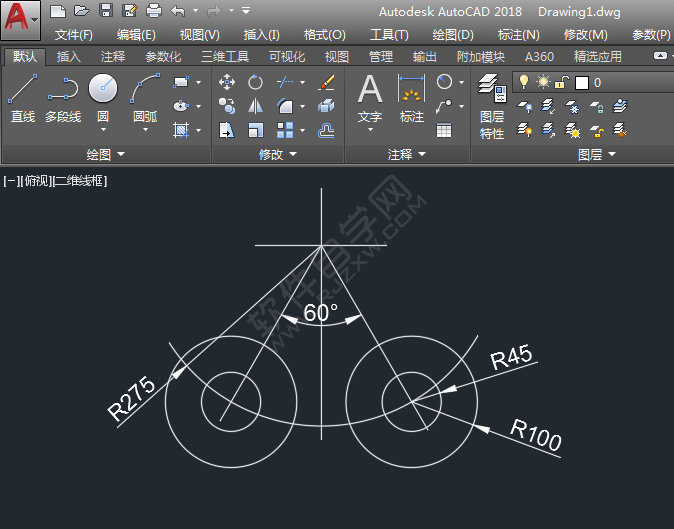Click the Save icon in quick access toolbar
Image resolution: width=674 pixels, height=529 pixels.
(x=106, y=11)
